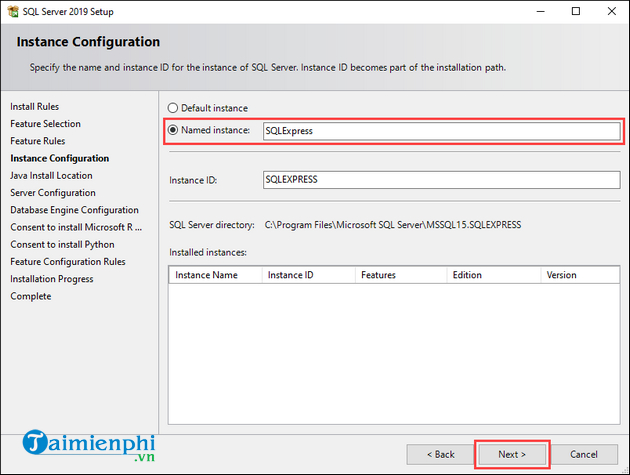The width and height of the screenshot is (630, 475).
Task: Select Feature Rules step in sidebar
Action: click(x=38, y=141)
